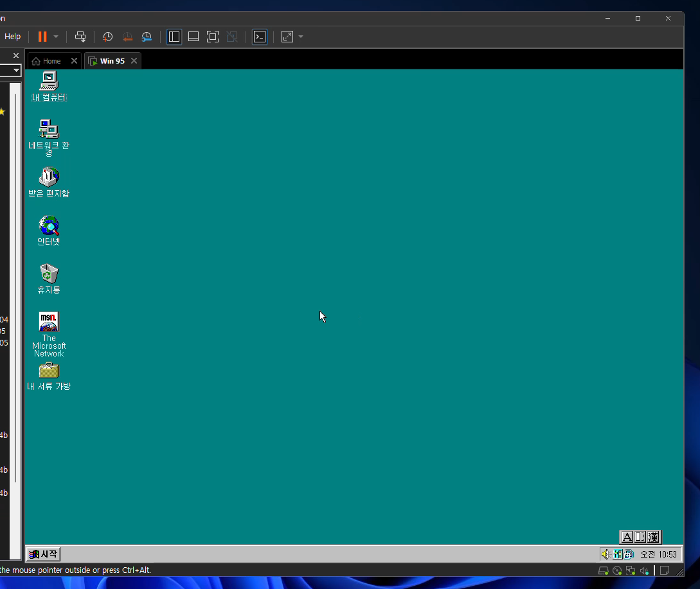Select the 휴지통 recycle bin icon
The width and height of the screenshot is (700, 589).
click(x=49, y=279)
